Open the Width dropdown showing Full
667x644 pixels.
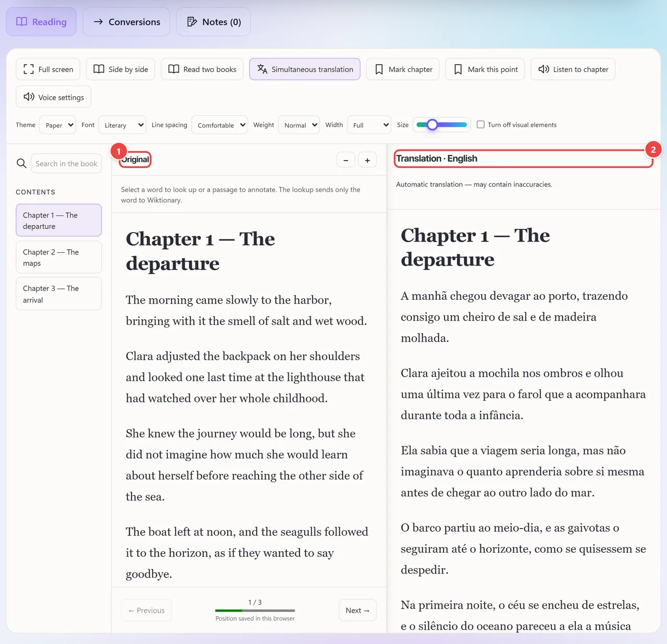369,125
